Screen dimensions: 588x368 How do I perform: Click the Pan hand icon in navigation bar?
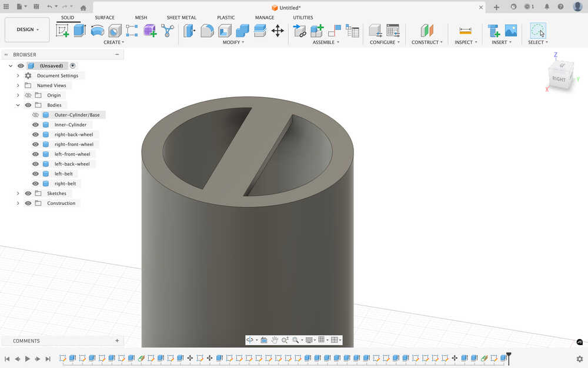point(275,340)
